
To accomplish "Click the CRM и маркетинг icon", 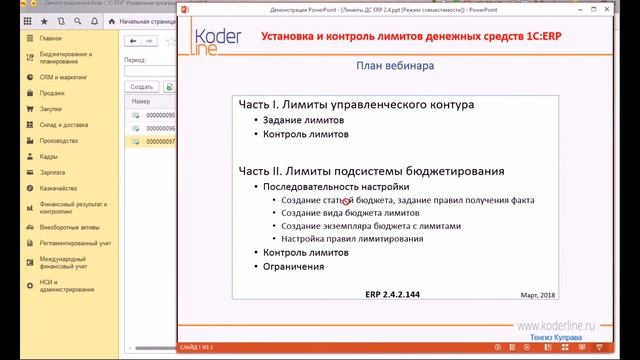I will (30, 77).
